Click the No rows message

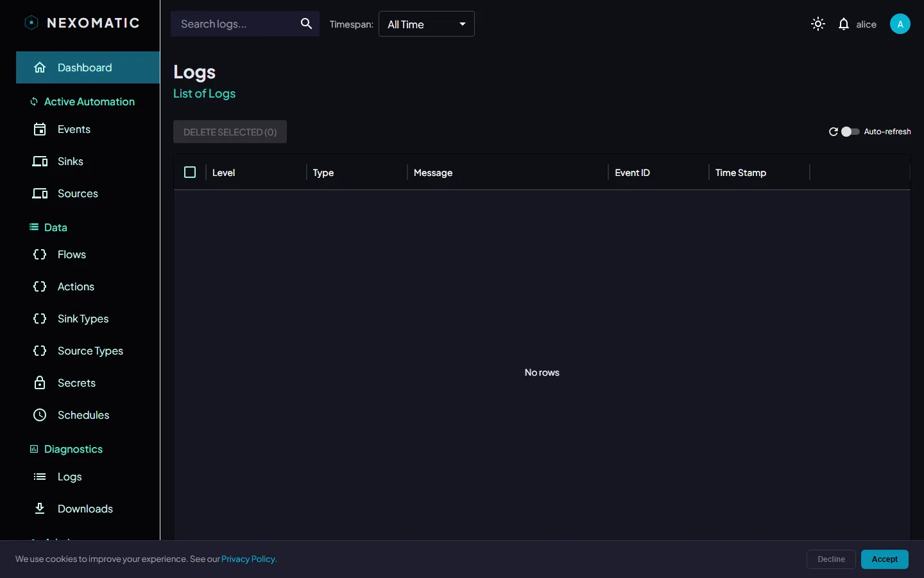(x=542, y=372)
